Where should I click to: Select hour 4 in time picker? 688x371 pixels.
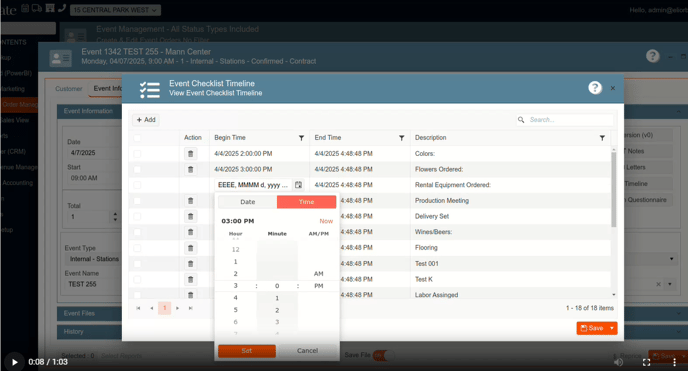pos(236,298)
